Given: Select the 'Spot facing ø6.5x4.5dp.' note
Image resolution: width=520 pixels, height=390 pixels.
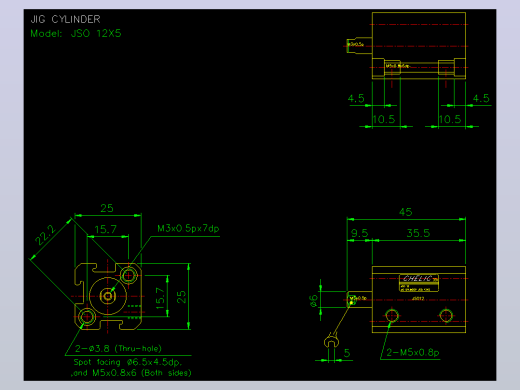Looking at the screenshot, I should click(128, 362).
